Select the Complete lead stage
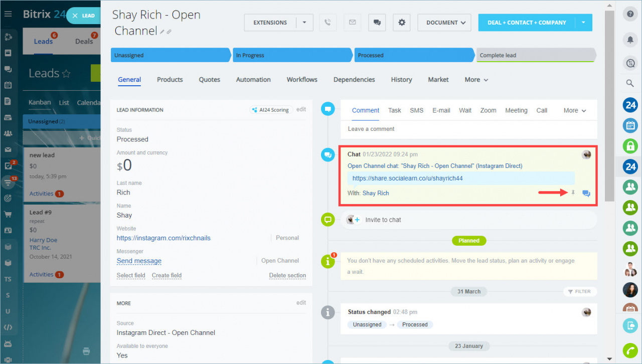 coord(536,55)
